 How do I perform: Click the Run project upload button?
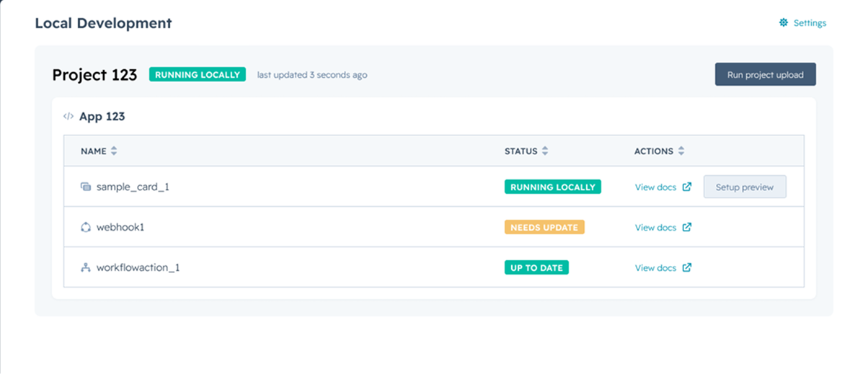tap(765, 74)
